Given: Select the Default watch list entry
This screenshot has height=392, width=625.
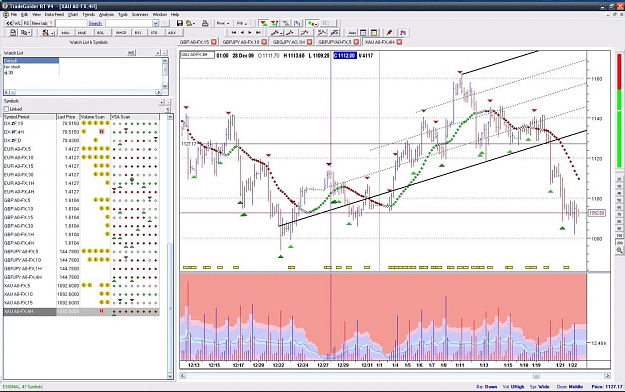Looking at the screenshot, I should (x=31, y=61).
